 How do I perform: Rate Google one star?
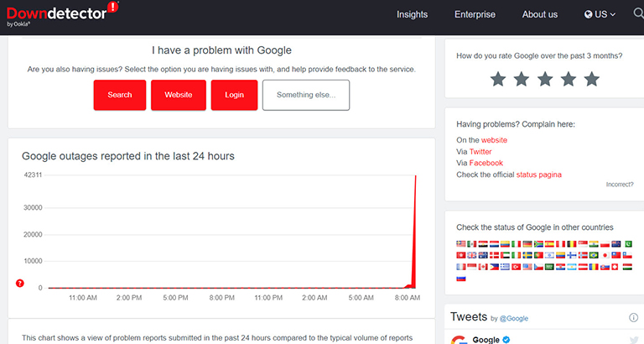[x=498, y=79]
